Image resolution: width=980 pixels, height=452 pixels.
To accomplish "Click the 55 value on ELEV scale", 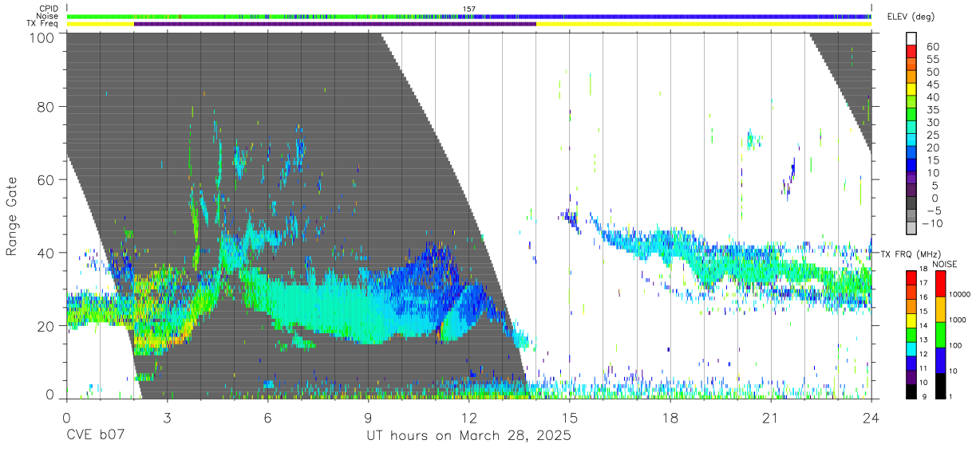I will (x=931, y=59).
